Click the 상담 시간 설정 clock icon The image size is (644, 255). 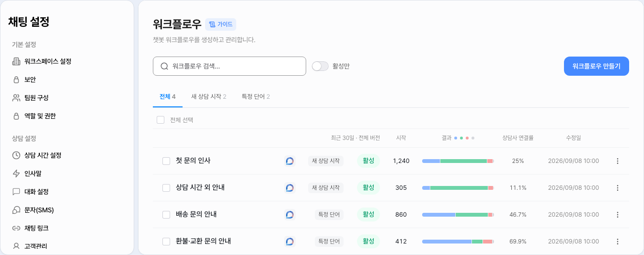coord(16,155)
